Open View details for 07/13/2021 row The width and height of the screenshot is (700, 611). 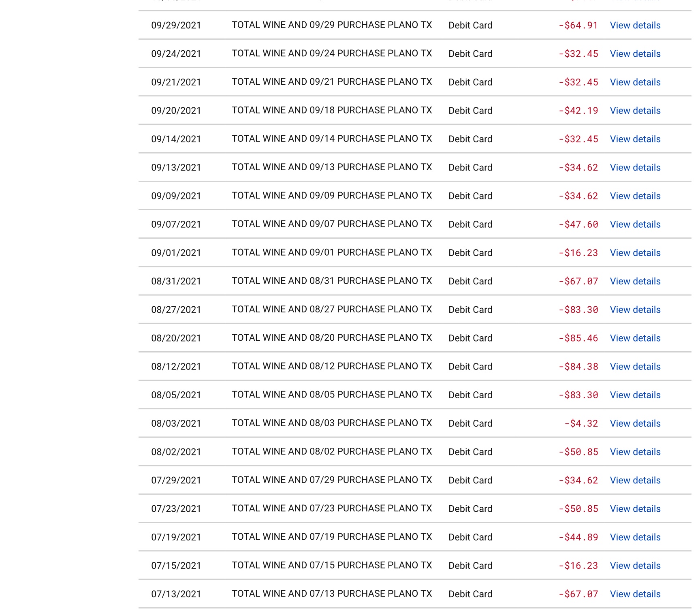click(x=635, y=594)
